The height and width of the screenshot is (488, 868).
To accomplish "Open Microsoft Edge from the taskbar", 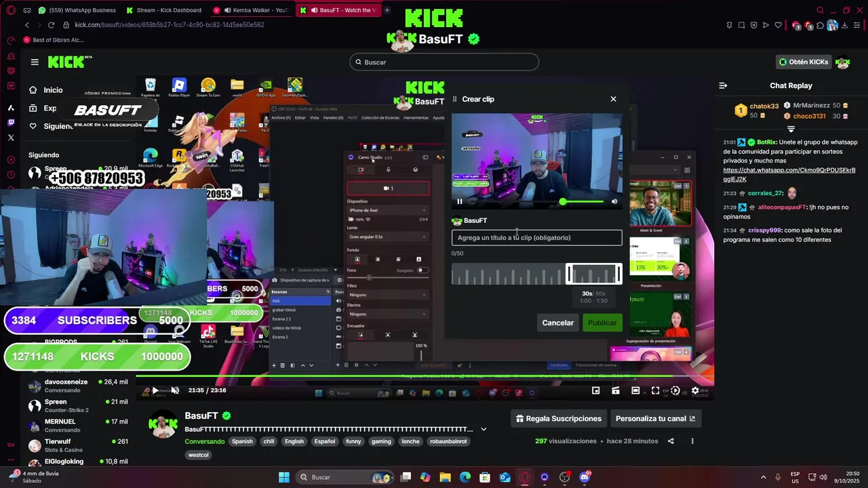I will (x=465, y=477).
